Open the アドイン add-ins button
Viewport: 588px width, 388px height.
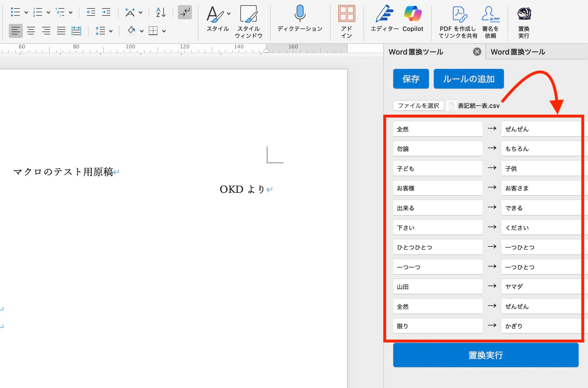pos(346,22)
